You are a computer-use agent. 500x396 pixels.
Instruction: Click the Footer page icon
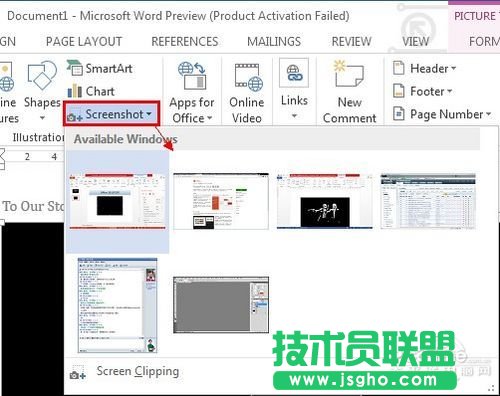coord(399,91)
